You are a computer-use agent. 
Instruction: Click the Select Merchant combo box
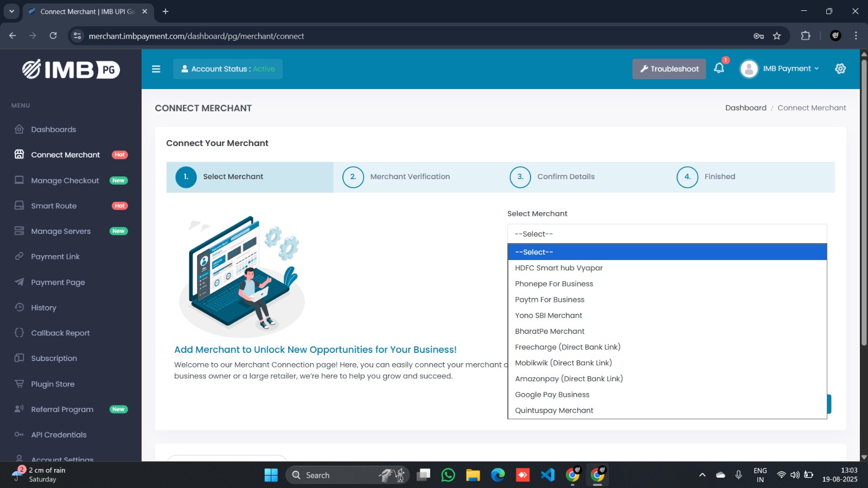[667, 234]
